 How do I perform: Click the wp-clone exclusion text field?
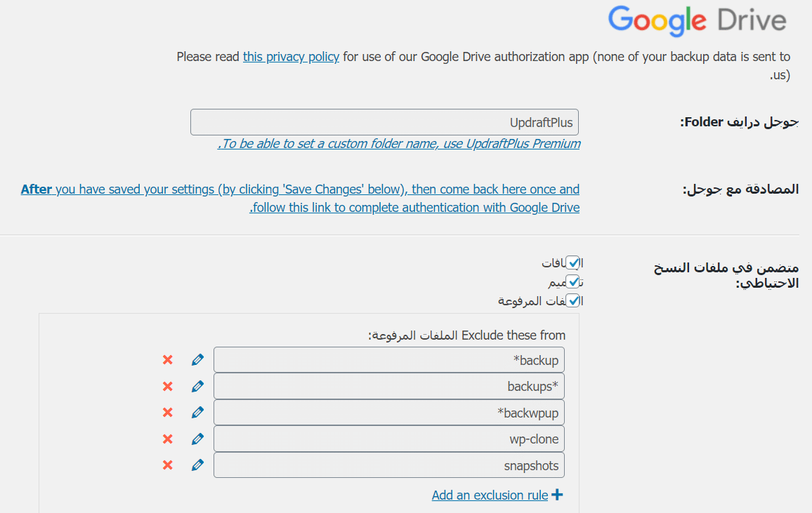(388, 439)
